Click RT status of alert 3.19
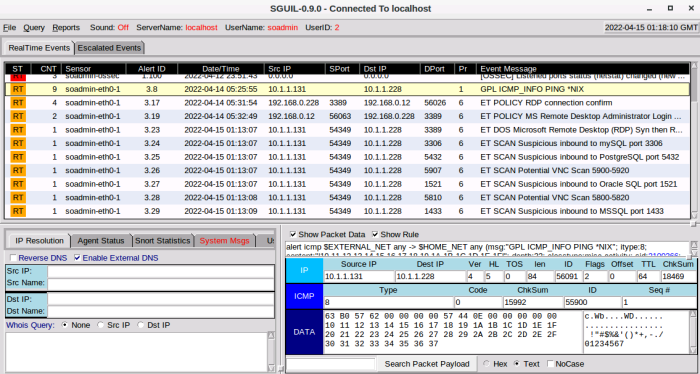Image resolution: width=700 pixels, height=374 pixels. click(18, 116)
